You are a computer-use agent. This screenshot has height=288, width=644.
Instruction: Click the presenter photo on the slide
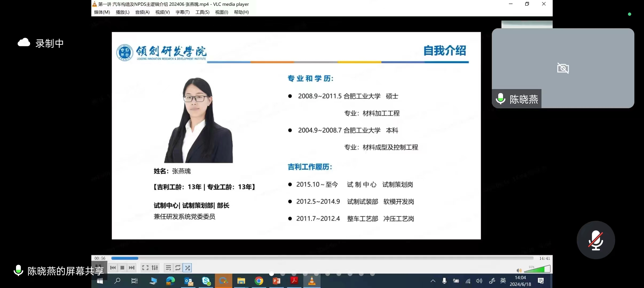tap(198, 120)
